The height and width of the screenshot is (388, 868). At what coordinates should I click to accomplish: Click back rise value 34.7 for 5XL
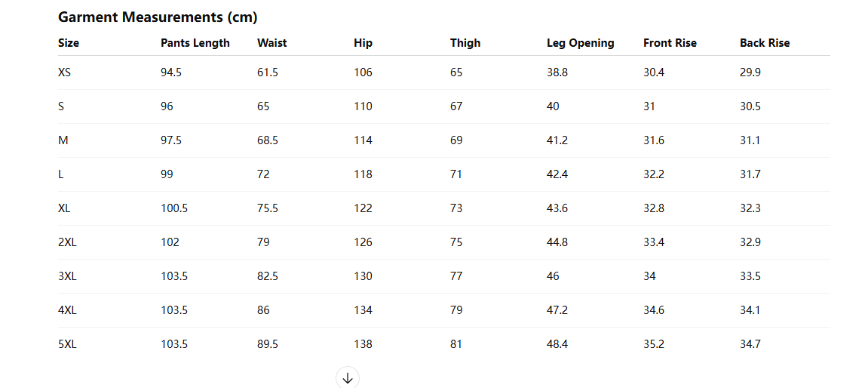point(750,344)
